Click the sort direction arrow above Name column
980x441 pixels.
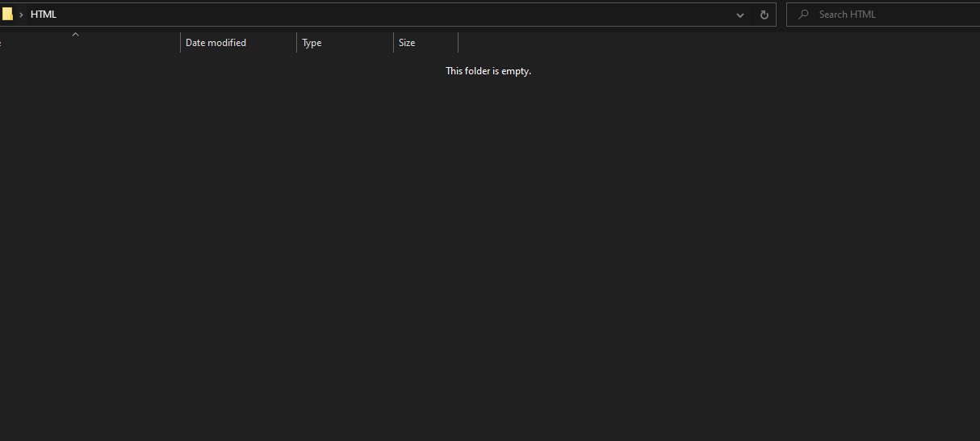click(x=75, y=35)
